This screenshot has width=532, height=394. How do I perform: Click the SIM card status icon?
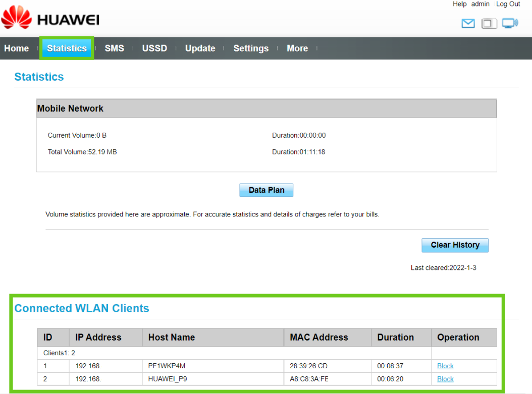(489, 23)
